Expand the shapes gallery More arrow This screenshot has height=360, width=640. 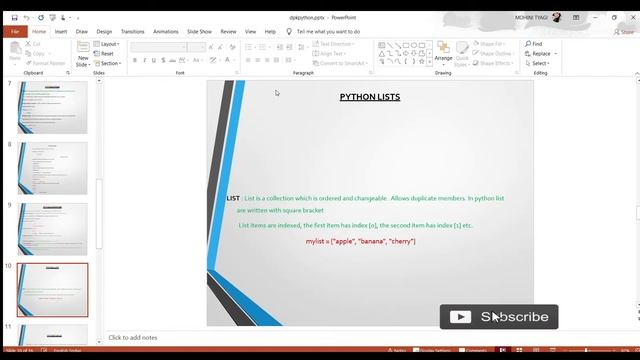[x=429, y=62]
